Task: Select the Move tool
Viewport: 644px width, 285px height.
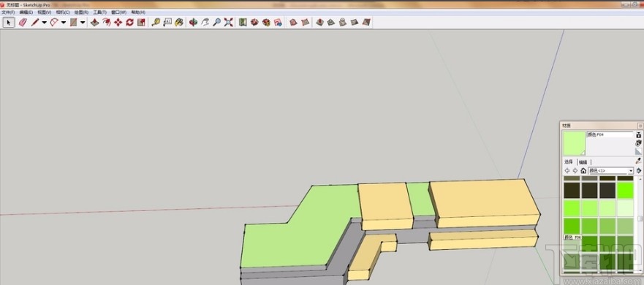Action: (x=118, y=23)
